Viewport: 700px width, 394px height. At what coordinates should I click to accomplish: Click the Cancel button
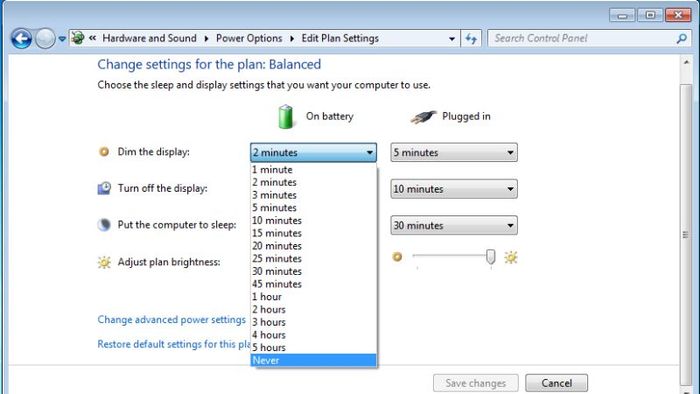point(557,383)
